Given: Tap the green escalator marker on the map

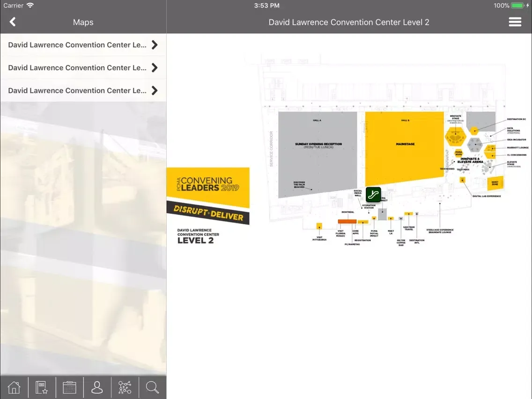Looking at the screenshot, I should click(373, 195).
